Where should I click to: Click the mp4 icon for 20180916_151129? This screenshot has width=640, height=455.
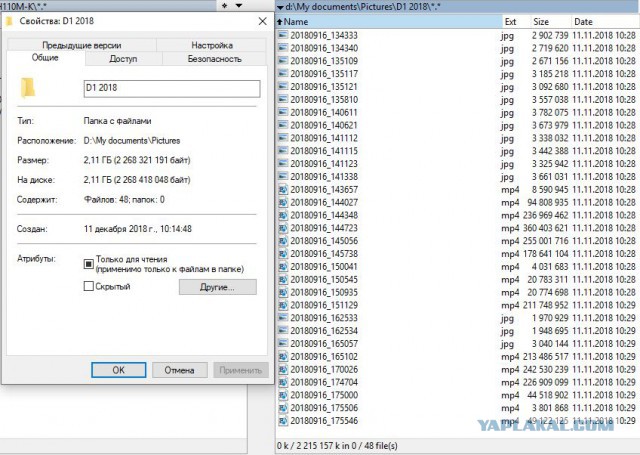point(283,305)
